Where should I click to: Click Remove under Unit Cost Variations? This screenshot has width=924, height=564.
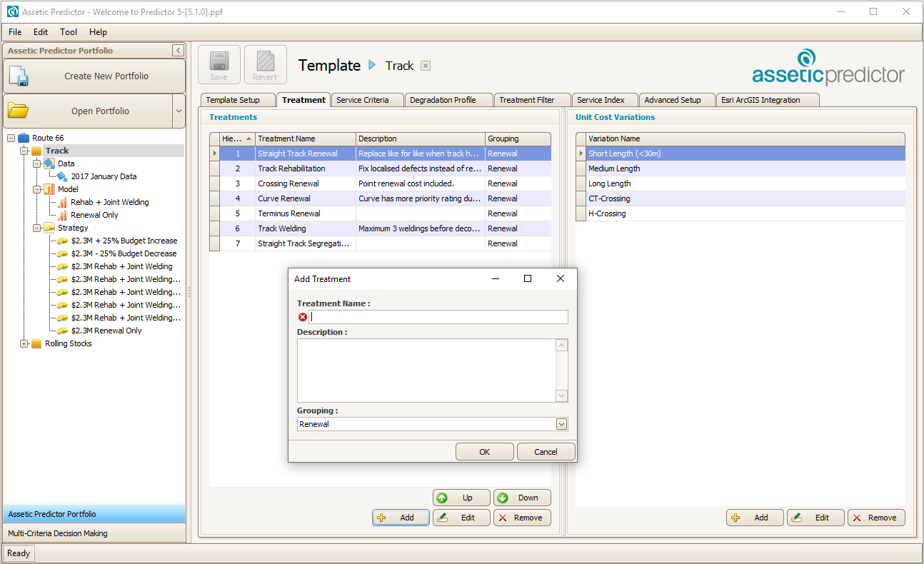pos(875,518)
